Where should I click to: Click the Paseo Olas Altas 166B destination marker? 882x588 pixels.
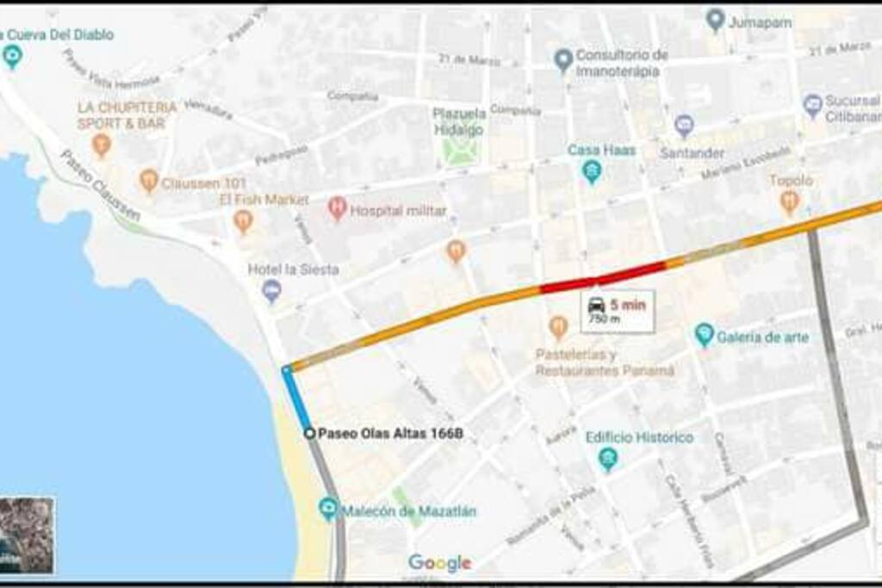[x=309, y=433]
